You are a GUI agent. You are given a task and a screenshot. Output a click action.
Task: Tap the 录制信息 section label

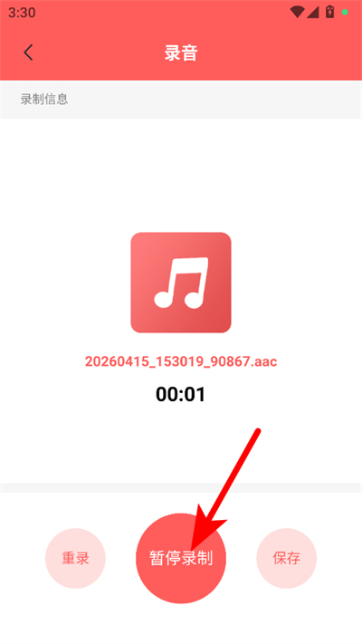coord(44,100)
